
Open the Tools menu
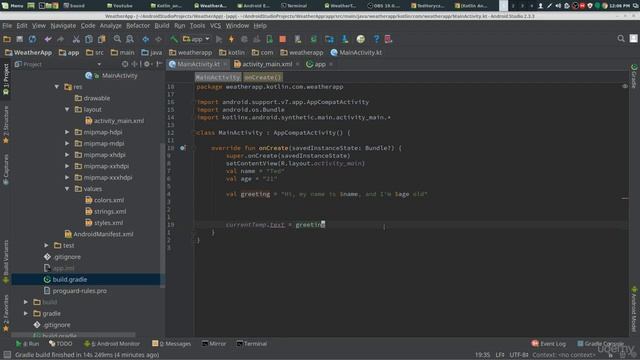198,26
